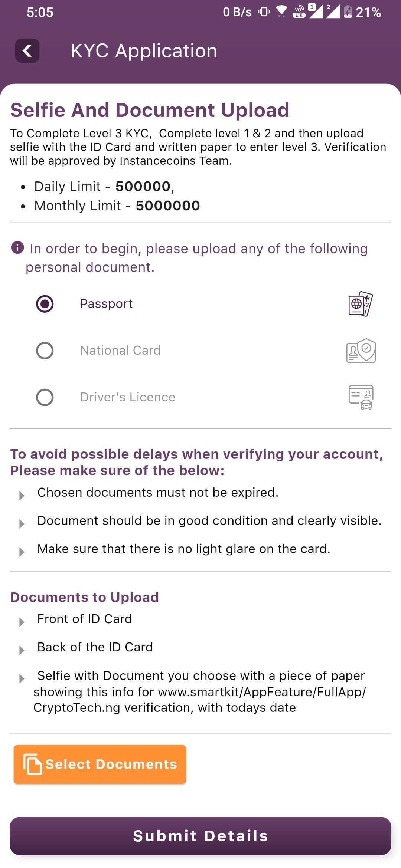Viewport: 401px width, 868px height.
Task: Tap the back arrow button
Action: point(27,50)
